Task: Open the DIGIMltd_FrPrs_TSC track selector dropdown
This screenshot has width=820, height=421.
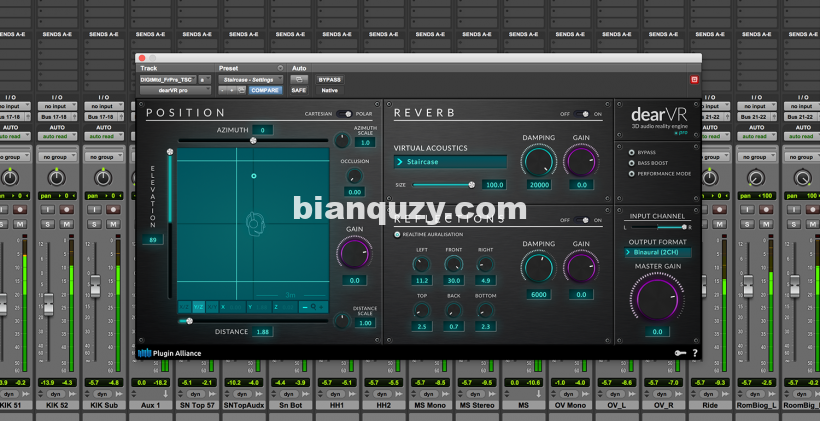Action: coord(167,79)
